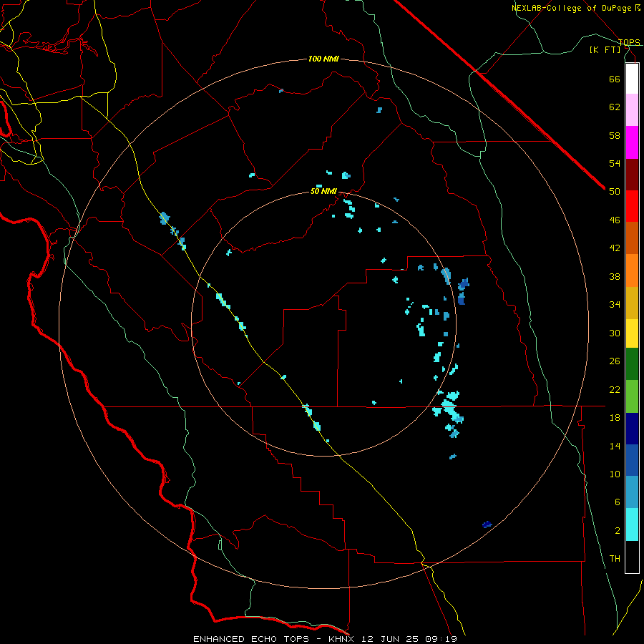Click the 10 legend value

tap(615, 474)
